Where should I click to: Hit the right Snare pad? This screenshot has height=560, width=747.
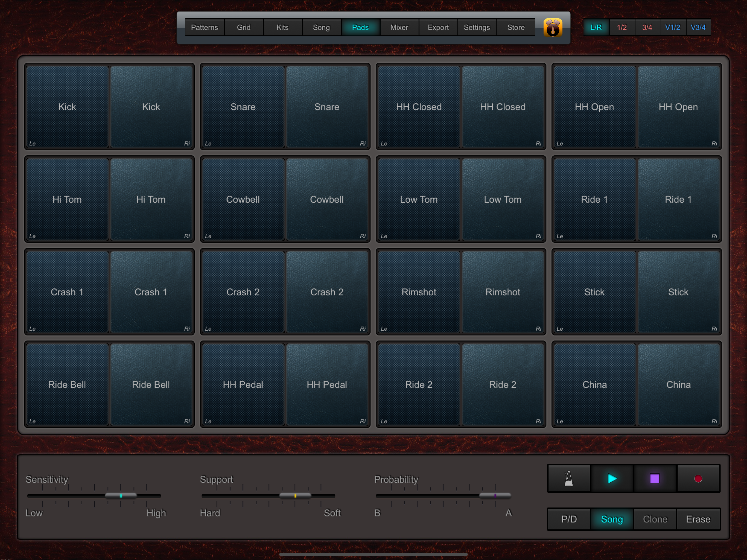coord(326,107)
